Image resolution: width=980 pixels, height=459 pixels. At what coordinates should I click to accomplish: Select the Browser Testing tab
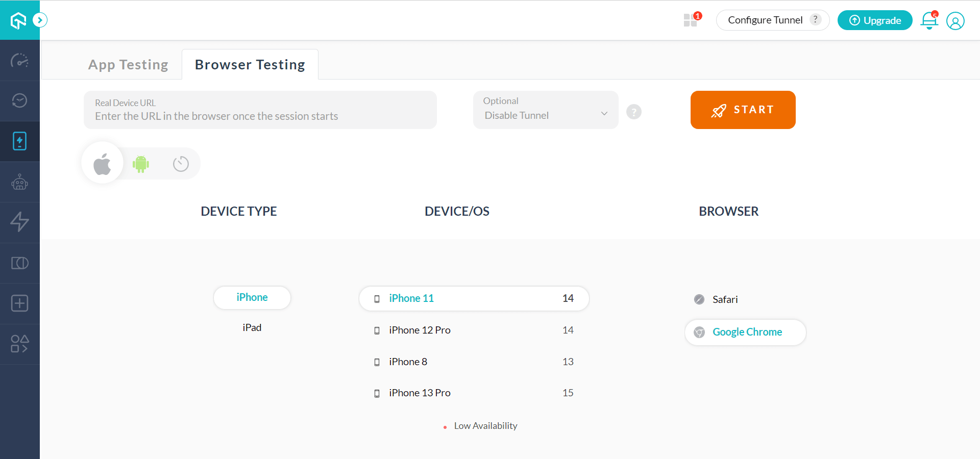coord(250,65)
